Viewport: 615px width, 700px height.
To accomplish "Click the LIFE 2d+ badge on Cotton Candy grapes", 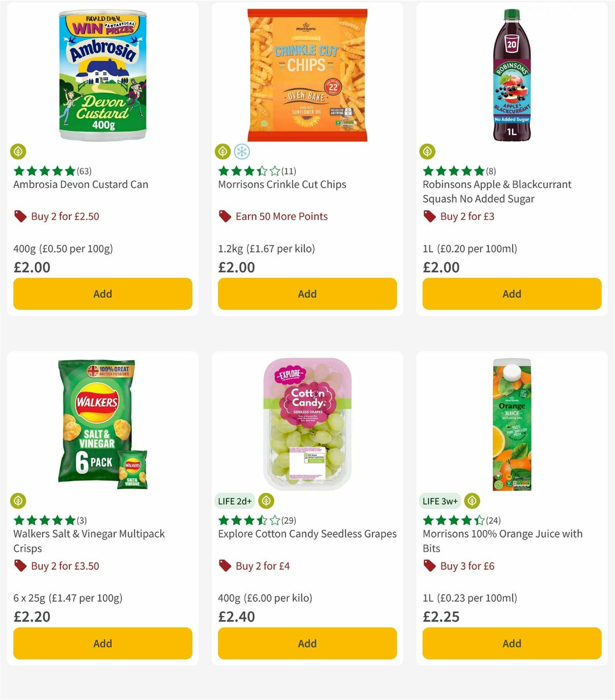I will pos(234,501).
